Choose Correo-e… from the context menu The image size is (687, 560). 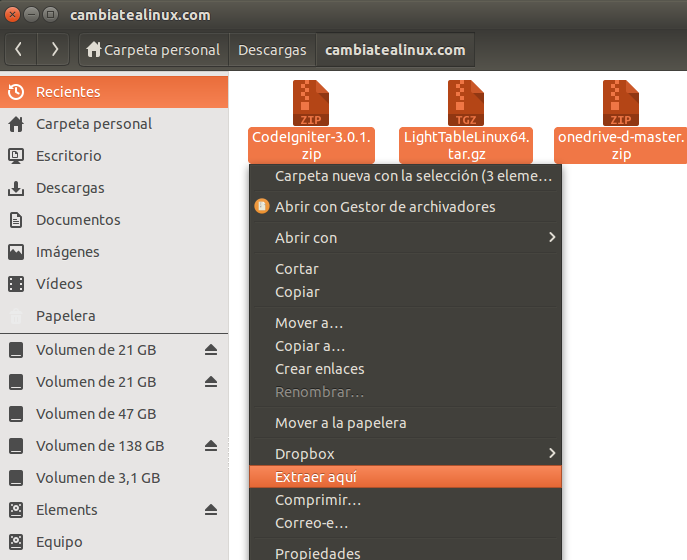(x=405, y=523)
